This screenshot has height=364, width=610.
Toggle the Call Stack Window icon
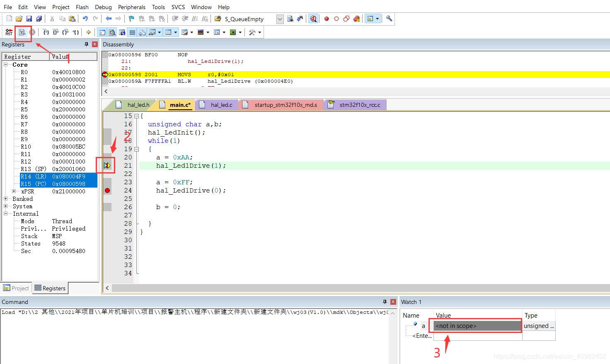142,32
